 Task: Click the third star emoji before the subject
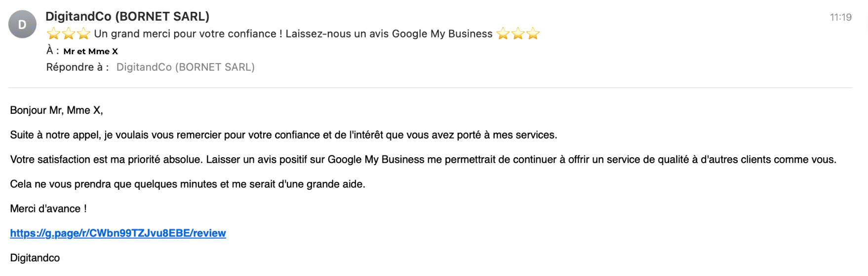[84, 34]
